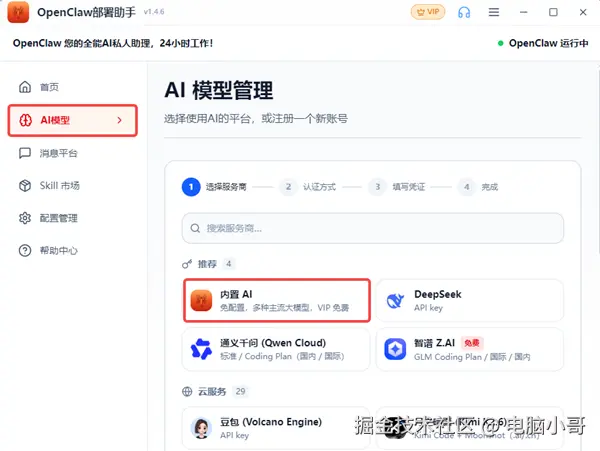Viewport: 600px width, 451px height.
Task: Click the gear icon for 配置管理
Action: coord(25,218)
